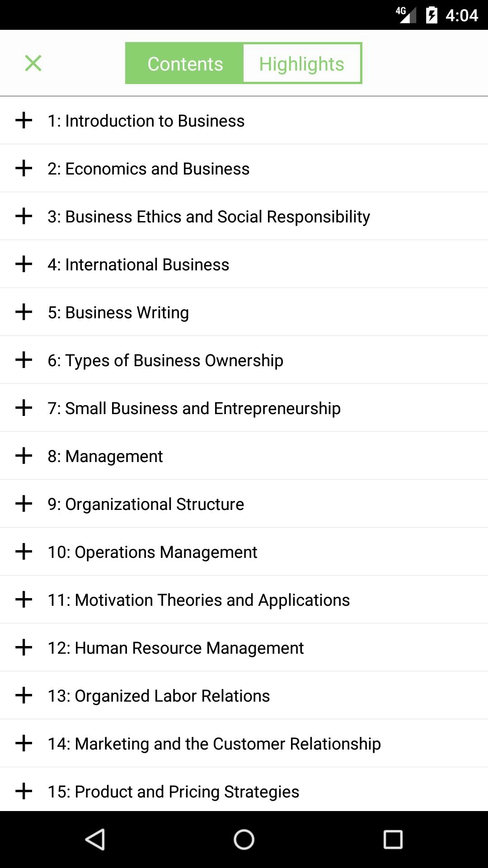This screenshot has height=868, width=488.
Task: Open Human Resource Management chapter title
Action: click(176, 648)
